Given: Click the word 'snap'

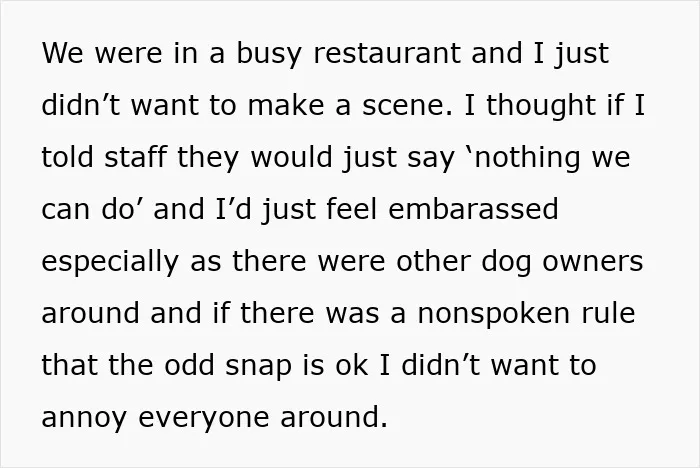Looking at the screenshot, I should (x=258, y=367).
